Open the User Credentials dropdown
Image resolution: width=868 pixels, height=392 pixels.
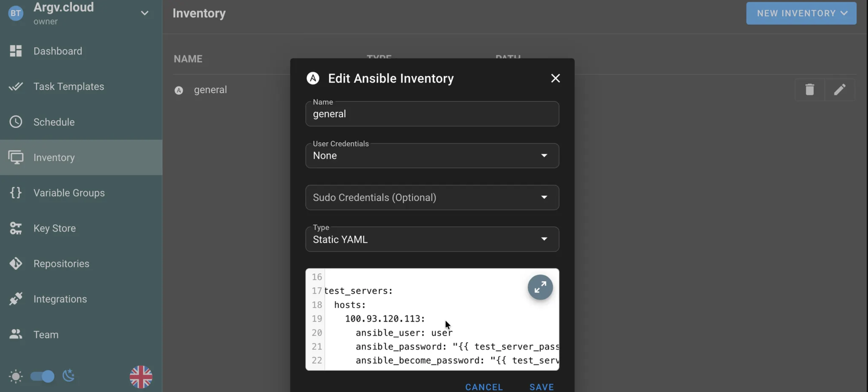(432, 156)
